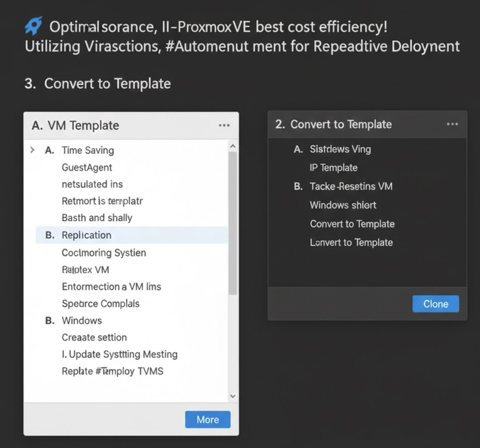Click the 3. Convert to Template heading

coord(98,83)
